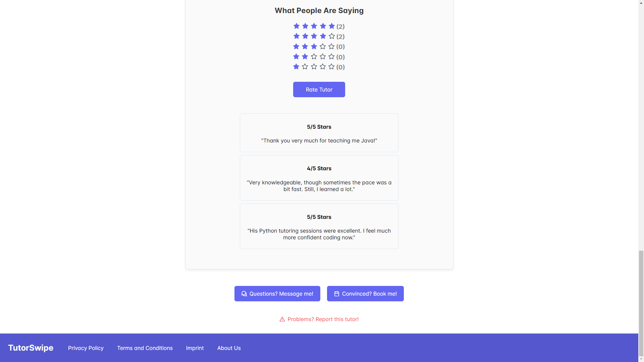Click the warning triangle icon beside Report
The width and height of the screenshot is (644, 362).
coord(282,319)
